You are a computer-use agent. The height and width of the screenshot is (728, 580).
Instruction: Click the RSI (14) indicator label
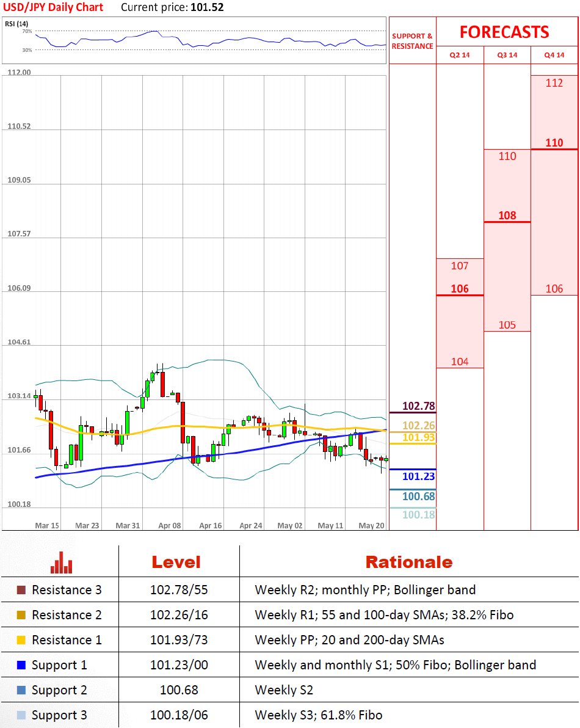pos(16,24)
